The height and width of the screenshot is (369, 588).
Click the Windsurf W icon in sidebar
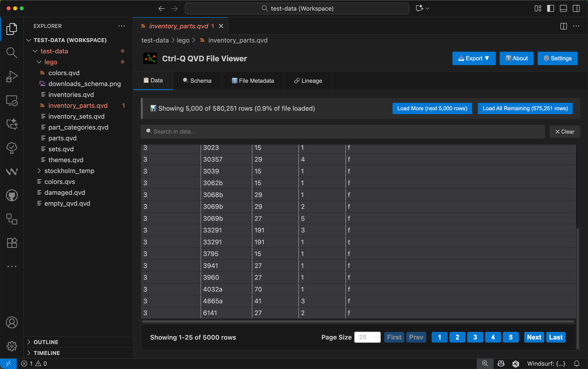pos(12,172)
